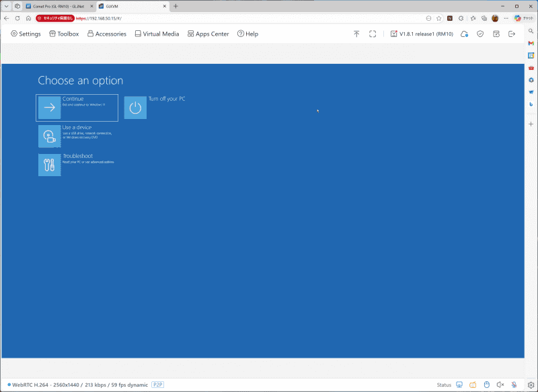Image resolution: width=538 pixels, height=392 pixels.
Task: Click the browser home icon
Action: (28, 18)
